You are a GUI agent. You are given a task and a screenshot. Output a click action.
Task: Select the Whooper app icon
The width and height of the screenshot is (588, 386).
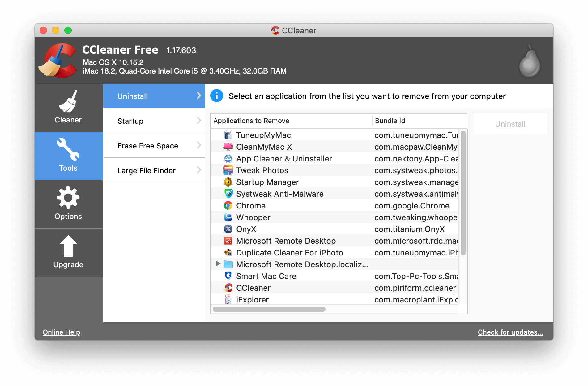(228, 217)
